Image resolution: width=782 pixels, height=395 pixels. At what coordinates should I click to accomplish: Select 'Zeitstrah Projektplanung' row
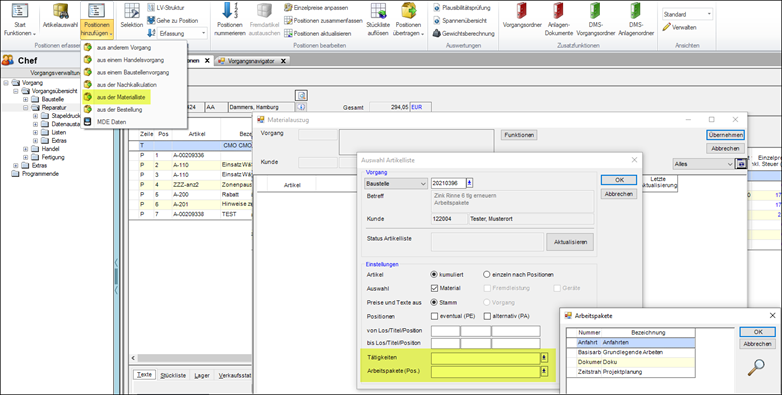pos(631,372)
